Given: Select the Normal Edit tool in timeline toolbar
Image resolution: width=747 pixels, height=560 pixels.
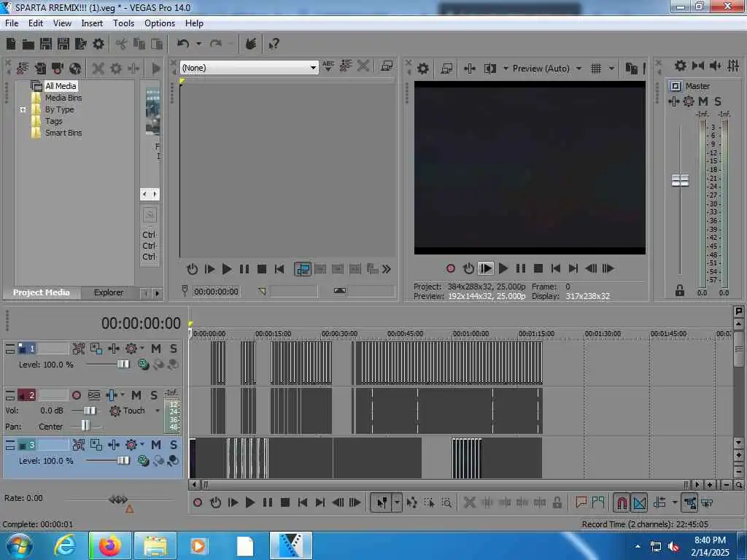Looking at the screenshot, I should pyautogui.click(x=382, y=502).
